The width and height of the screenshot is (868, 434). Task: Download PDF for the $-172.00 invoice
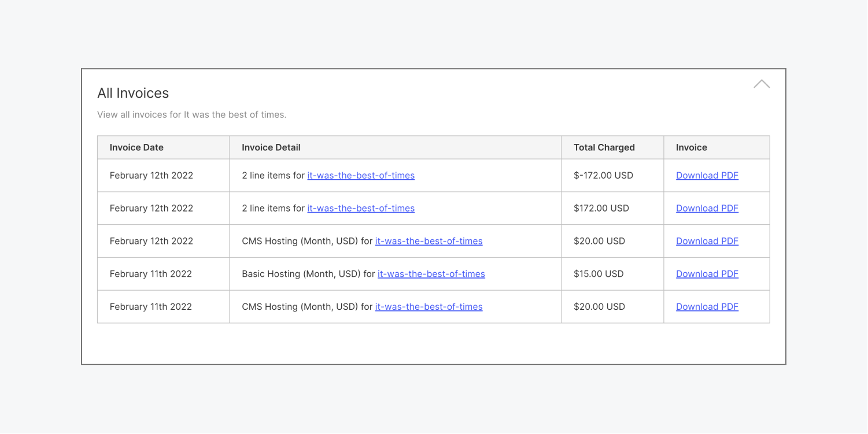point(707,175)
